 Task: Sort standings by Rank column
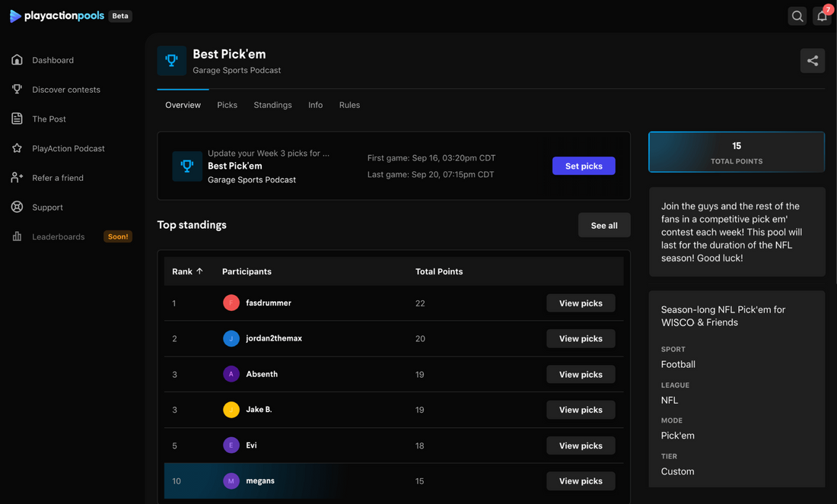(187, 271)
